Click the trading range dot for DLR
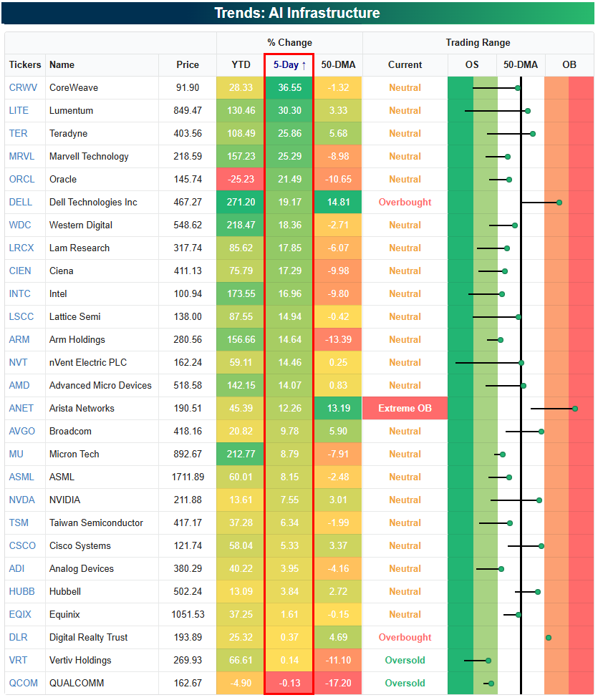Screen dimensions: 598x700 (x=549, y=638)
